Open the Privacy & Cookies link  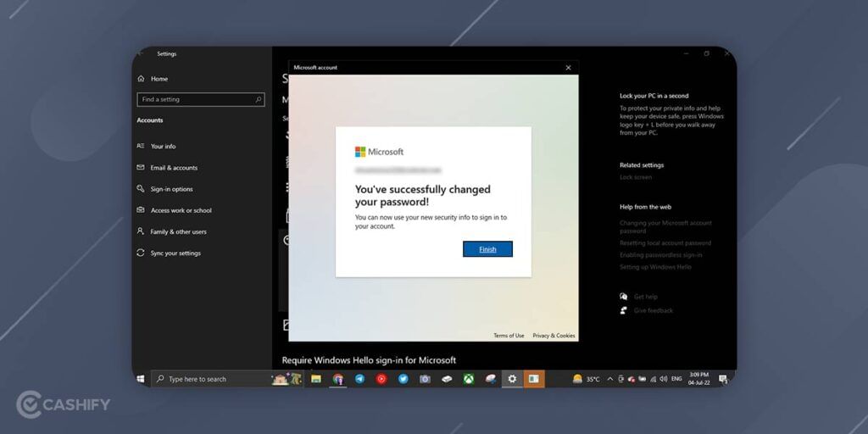pos(554,336)
